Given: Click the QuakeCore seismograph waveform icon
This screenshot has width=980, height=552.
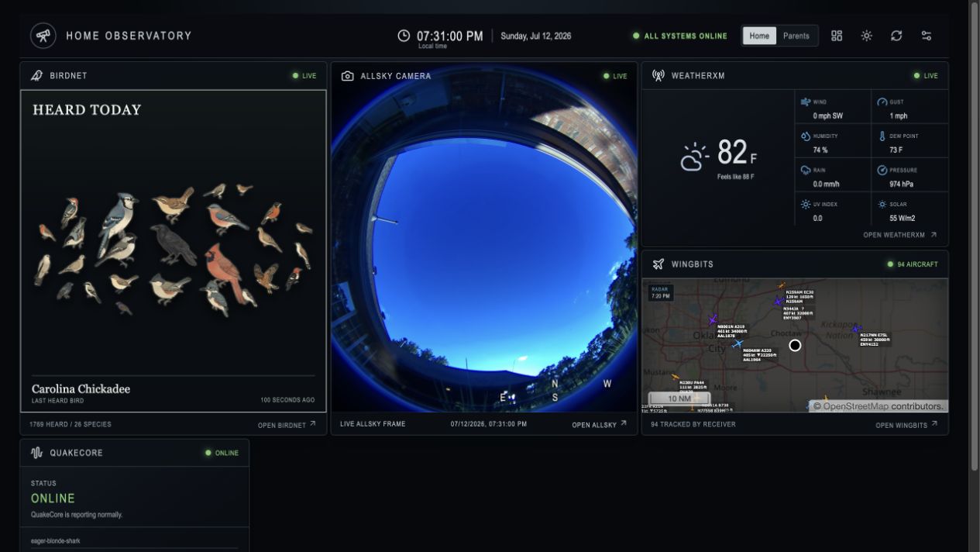Looking at the screenshot, I should [x=36, y=453].
